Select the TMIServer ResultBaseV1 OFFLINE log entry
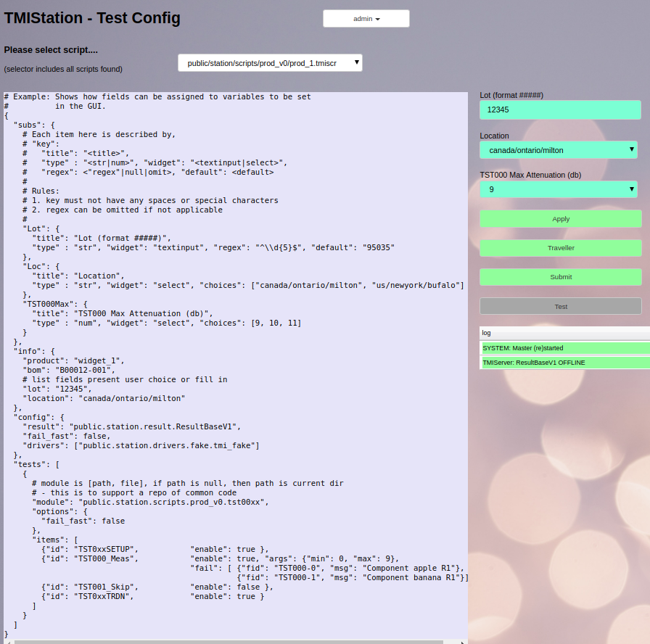The image size is (650, 644). tap(565, 363)
